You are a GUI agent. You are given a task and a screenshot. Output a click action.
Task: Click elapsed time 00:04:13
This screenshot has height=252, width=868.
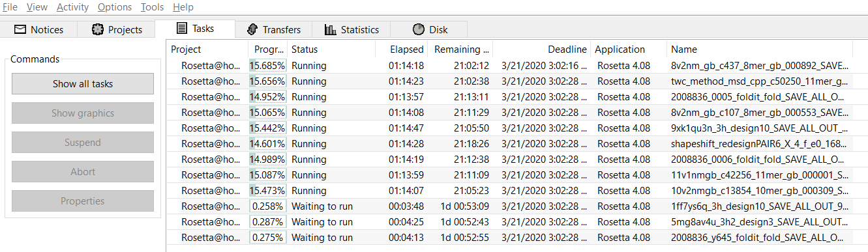pos(406,238)
